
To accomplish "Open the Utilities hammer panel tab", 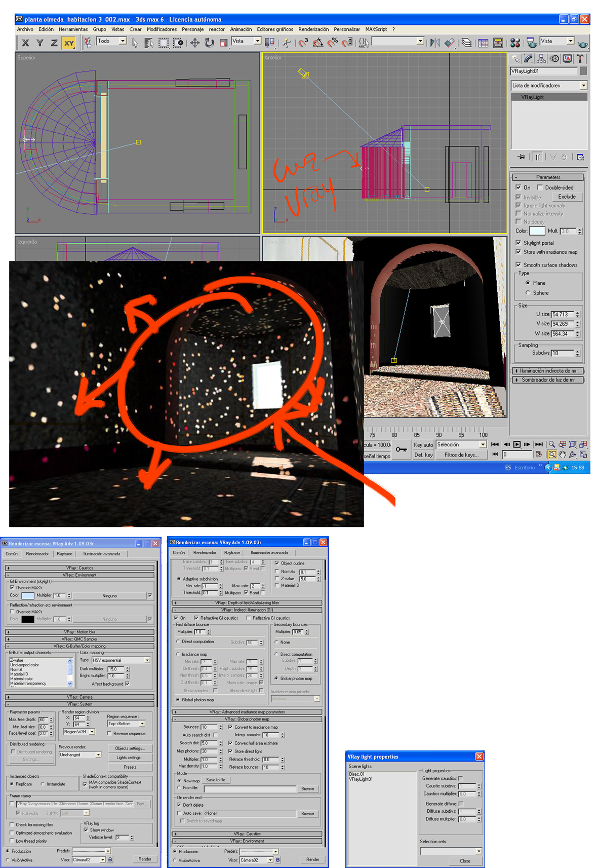I will (x=580, y=59).
